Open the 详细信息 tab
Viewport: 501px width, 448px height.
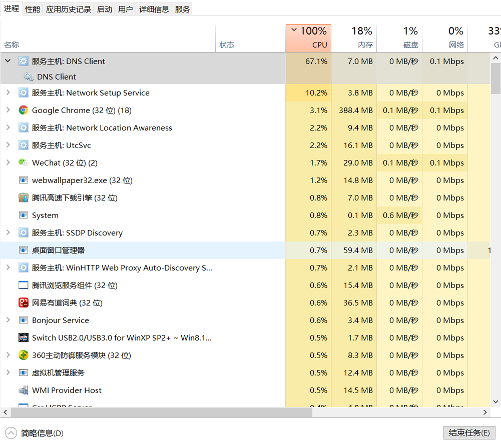pyautogui.click(x=154, y=9)
